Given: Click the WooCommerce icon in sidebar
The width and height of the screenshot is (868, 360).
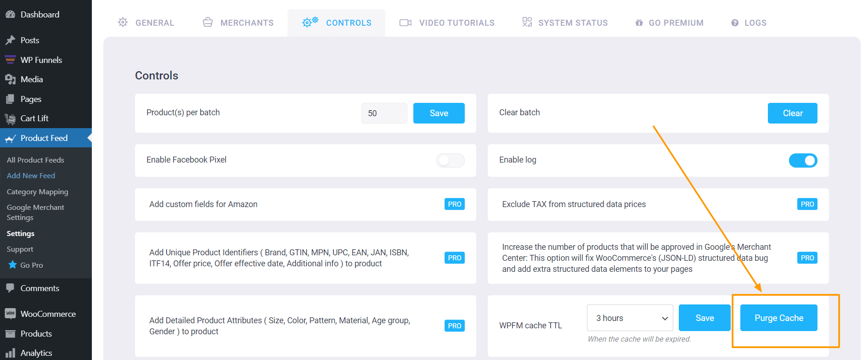Looking at the screenshot, I should [x=10, y=314].
